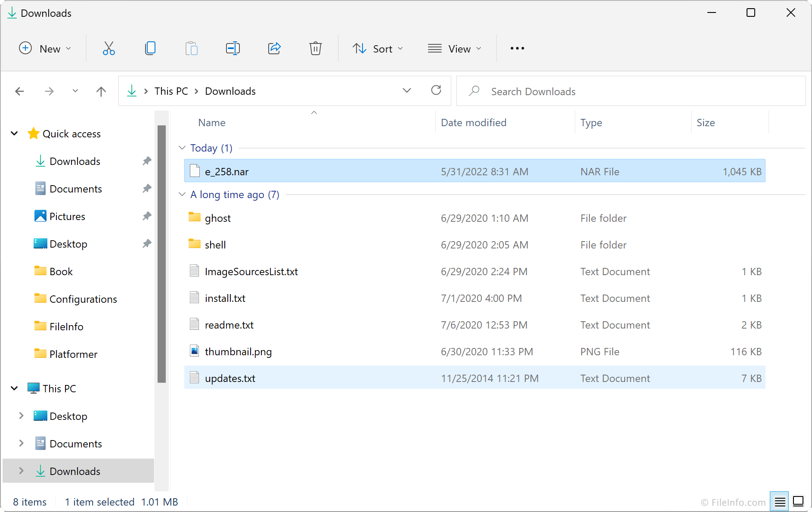Expand Downloads under This PC
812x512 pixels.
click(21, 471)
